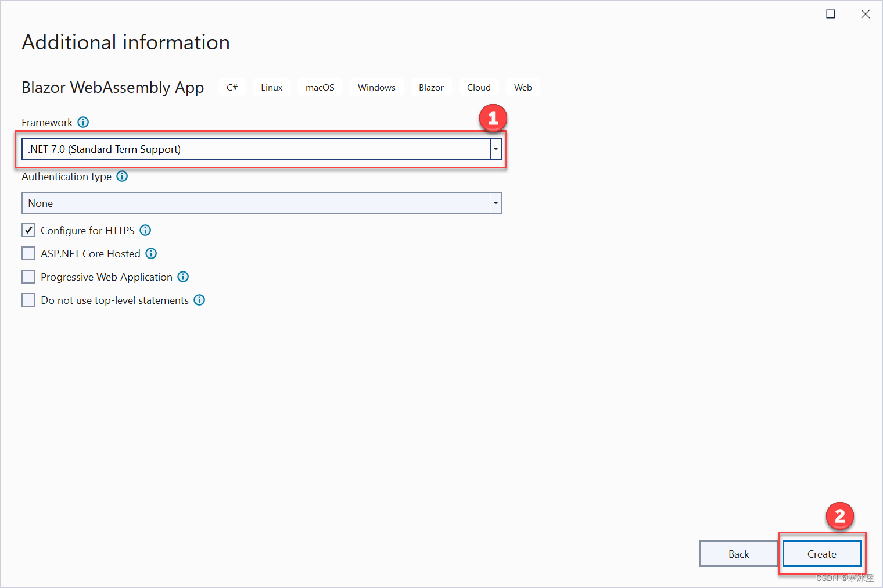The image size is (883, 588).
Task: Select the Web tag
Action: pos(522,87)
